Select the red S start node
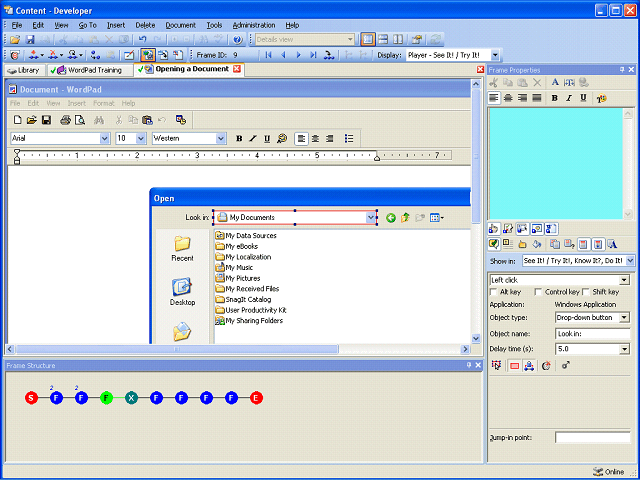 31,398
